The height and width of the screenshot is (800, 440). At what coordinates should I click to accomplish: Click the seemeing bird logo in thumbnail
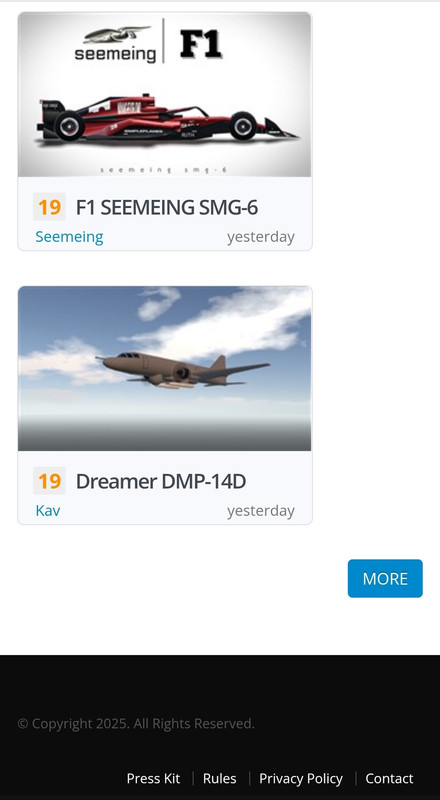[116, 35]
